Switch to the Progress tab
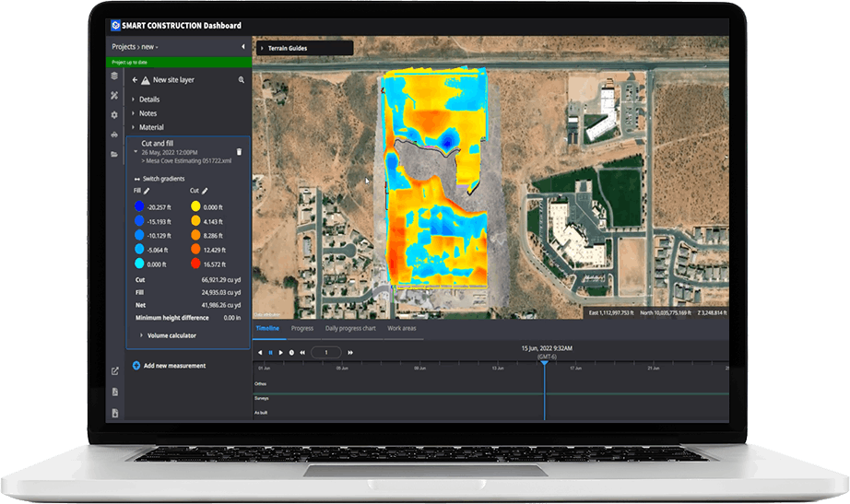This screenshot has height=504, width=850. click(302, 328)
